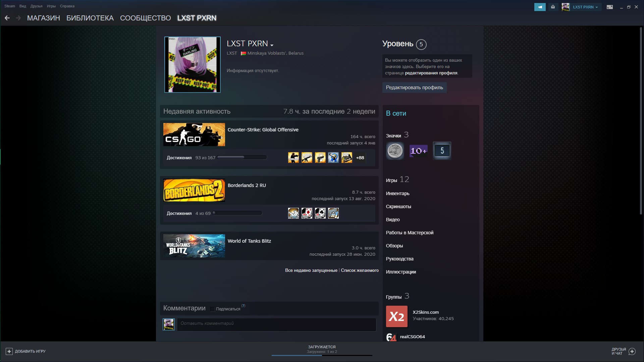Open the fifth CS:GO achievement icon
This screenshot has width=644, height=362.
click(x=347, y=158)
